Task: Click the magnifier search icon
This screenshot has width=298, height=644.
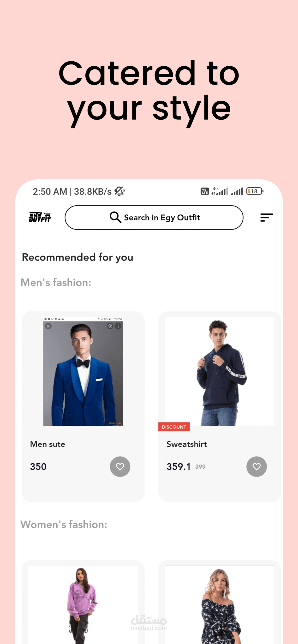Action: [115, 217]
